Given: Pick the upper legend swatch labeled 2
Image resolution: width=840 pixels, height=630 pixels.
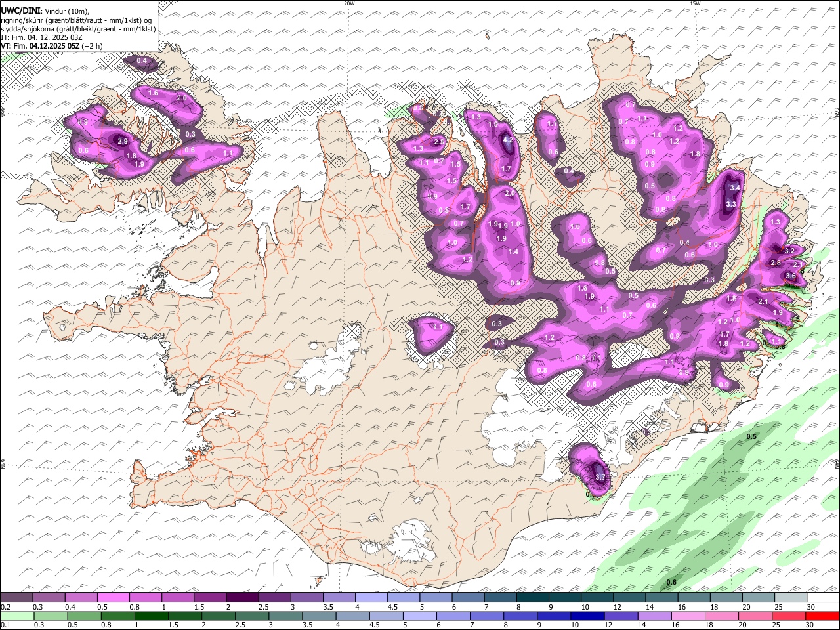Looking at the screenshot, I should (x=241, y=598).
